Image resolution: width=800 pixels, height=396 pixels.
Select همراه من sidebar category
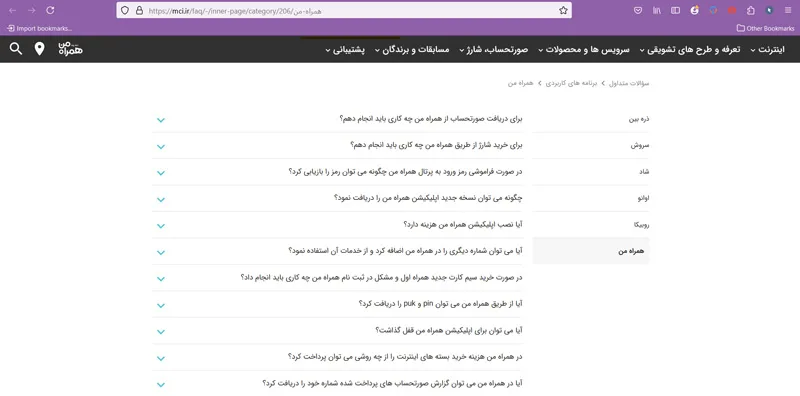coord(591,251)
